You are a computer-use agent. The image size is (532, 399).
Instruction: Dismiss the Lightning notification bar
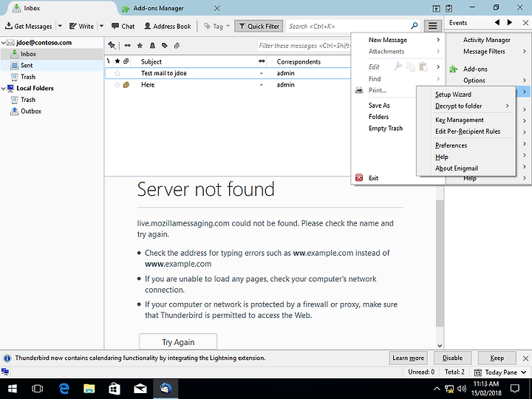click(x=525, y=358)
